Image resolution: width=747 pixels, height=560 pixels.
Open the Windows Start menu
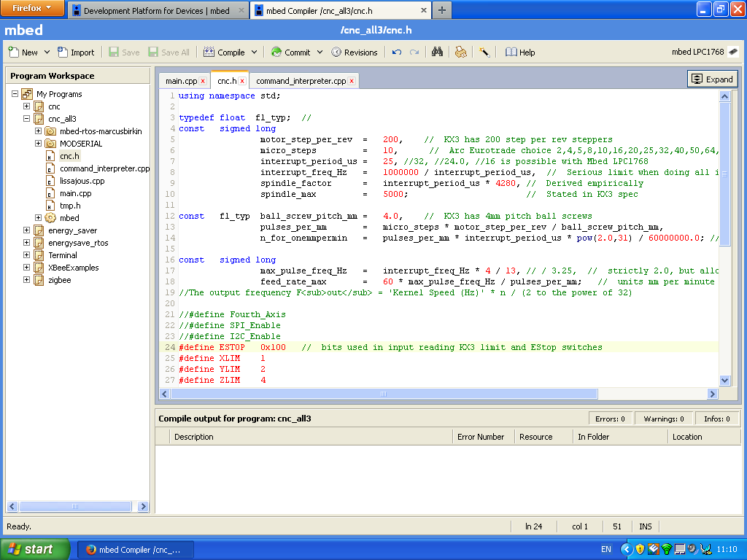pyautogui.click(x=34, y=549)
